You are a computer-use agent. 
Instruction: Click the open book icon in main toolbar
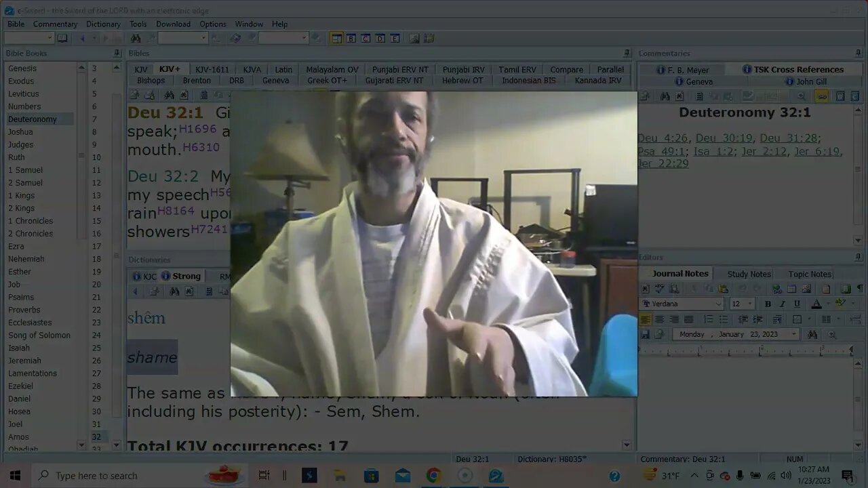click(x=62, y=38)
